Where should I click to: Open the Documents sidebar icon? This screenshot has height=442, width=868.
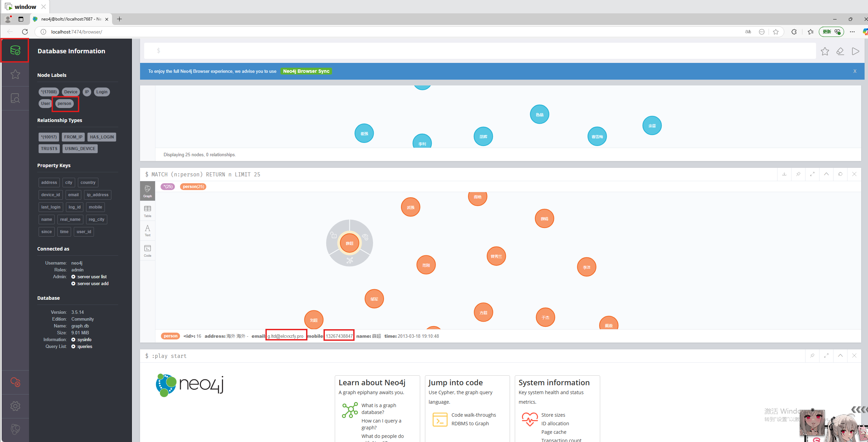click(x=15, y=98)
